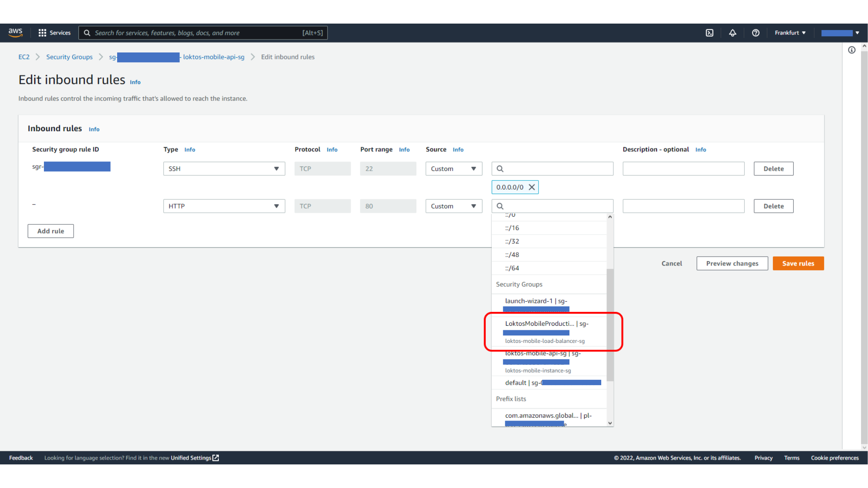Click description field of SSH rule

coord(683,169)
